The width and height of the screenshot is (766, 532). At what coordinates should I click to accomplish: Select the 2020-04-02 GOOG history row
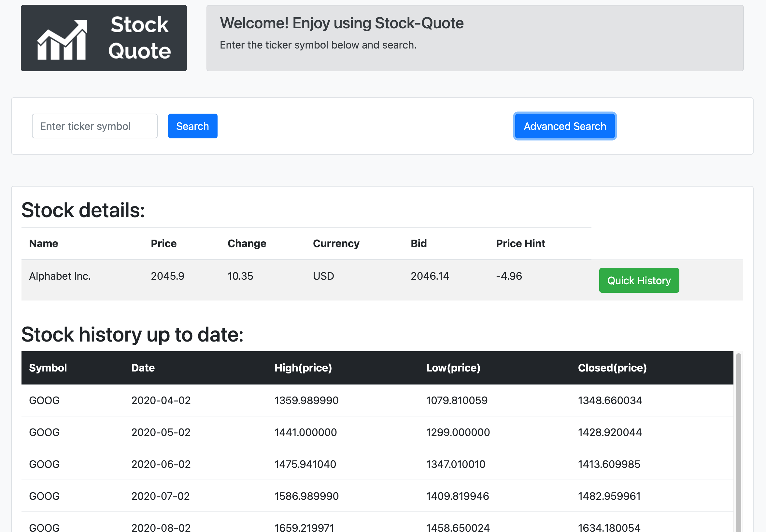point(377,400)
